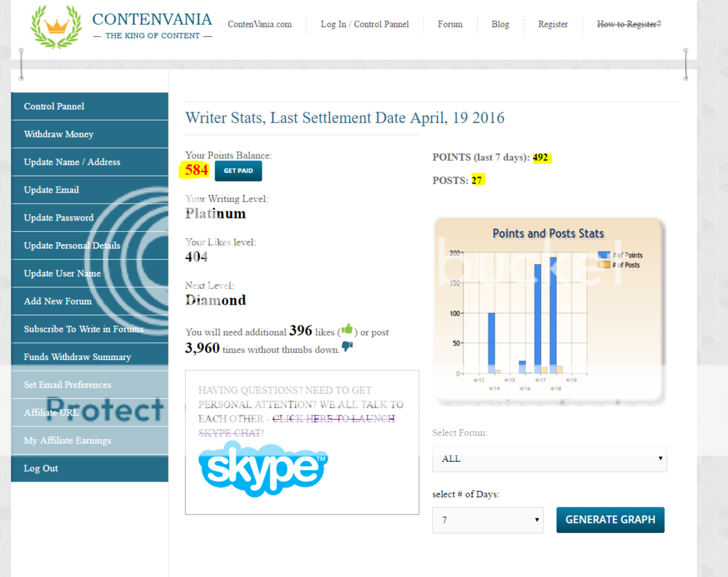This screenshot has height=577, width=728.
Task: Expand the number of days dropdown
Action: [487, 520]
